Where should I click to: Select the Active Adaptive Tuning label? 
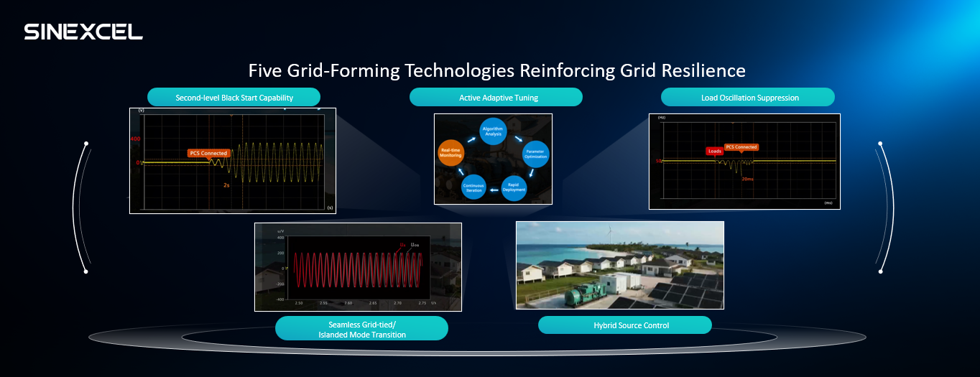(x=496, y=98)
